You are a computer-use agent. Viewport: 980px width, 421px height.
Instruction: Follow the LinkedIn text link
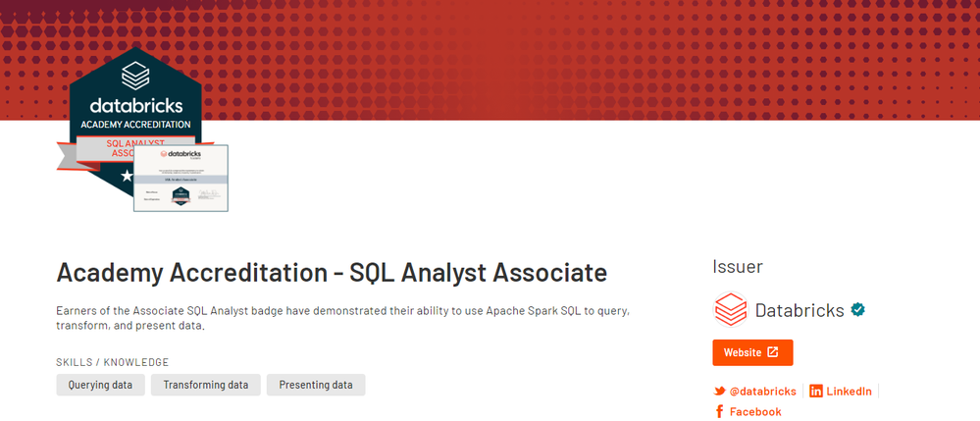pyautogui.click(x=849, y=392)
